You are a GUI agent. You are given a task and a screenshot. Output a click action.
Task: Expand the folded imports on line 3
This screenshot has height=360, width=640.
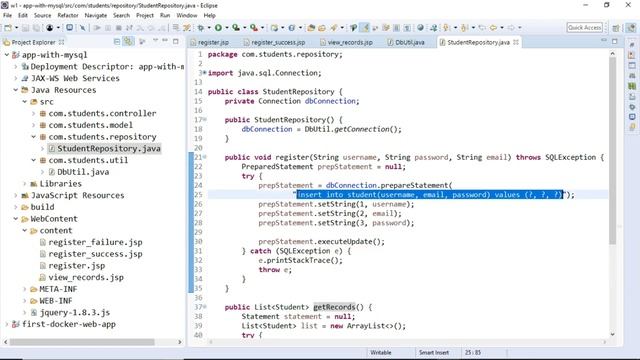205,73
